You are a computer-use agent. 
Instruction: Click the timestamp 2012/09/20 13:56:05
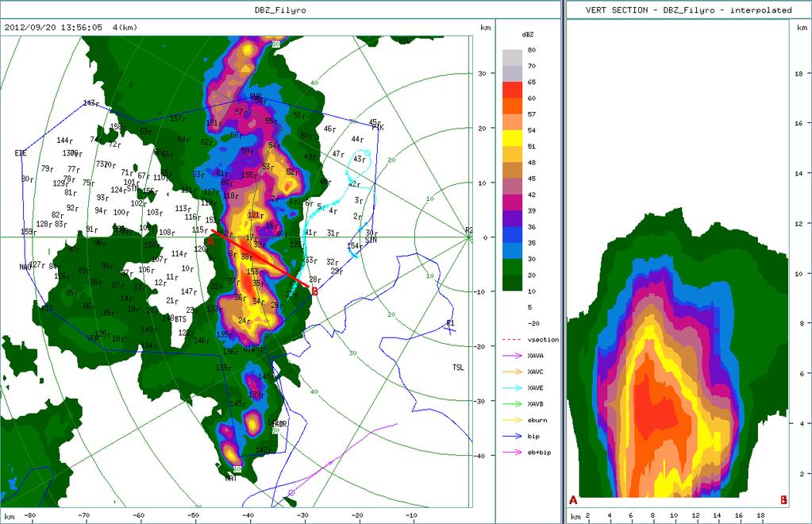pos(53,28)
